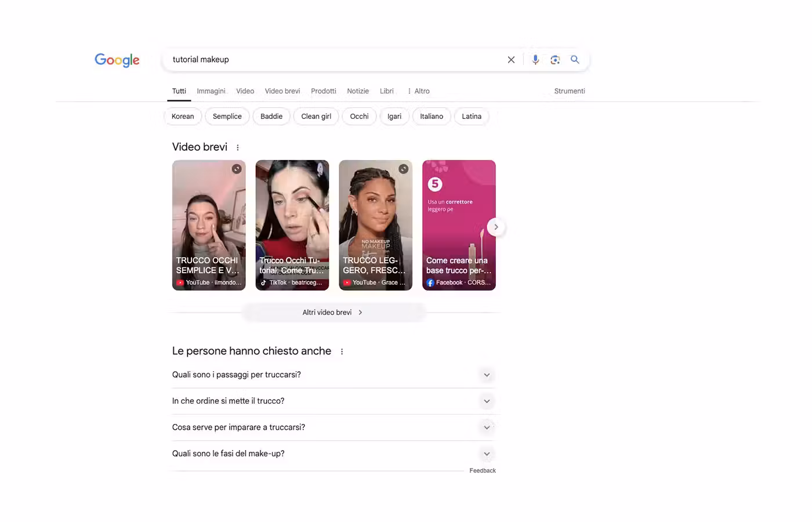Submit search with magnifying glass icon

click(x=575, y=59)
